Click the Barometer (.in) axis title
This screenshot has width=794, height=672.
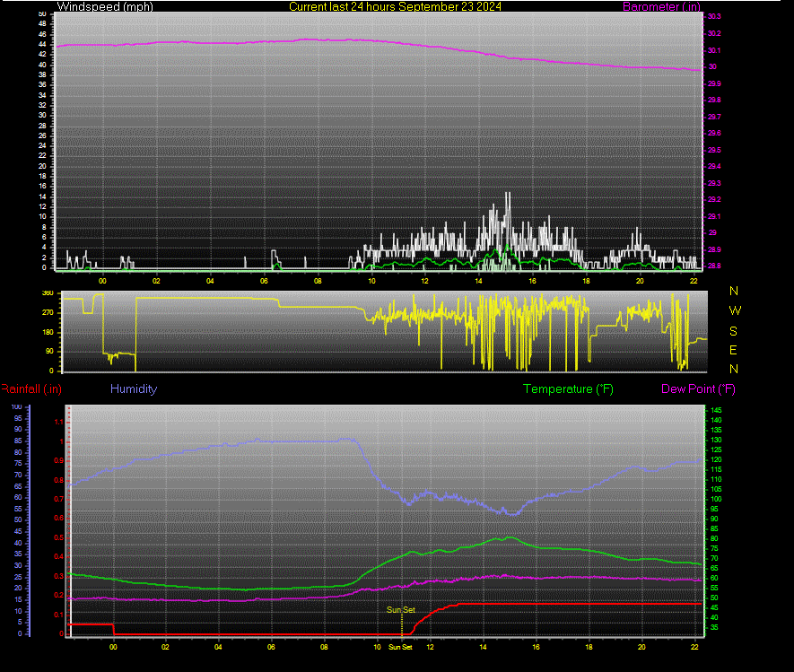pyautogui.click(x=661, y=6)
